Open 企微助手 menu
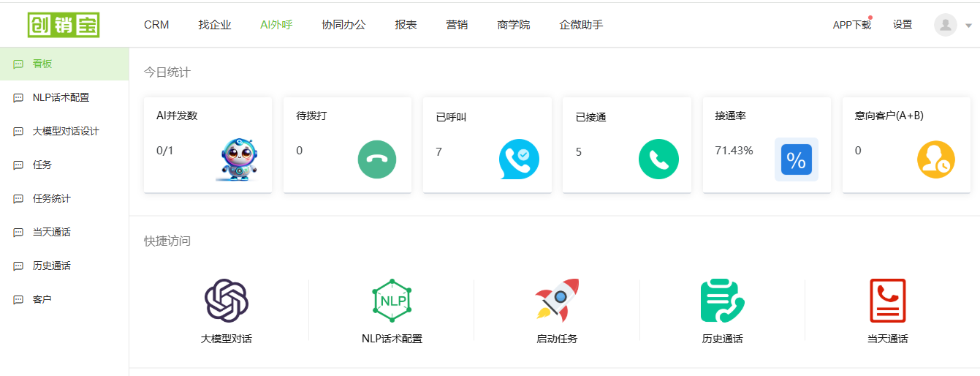Screen dimensions: 980x376 pyautogui.click(x=581, y=25)
